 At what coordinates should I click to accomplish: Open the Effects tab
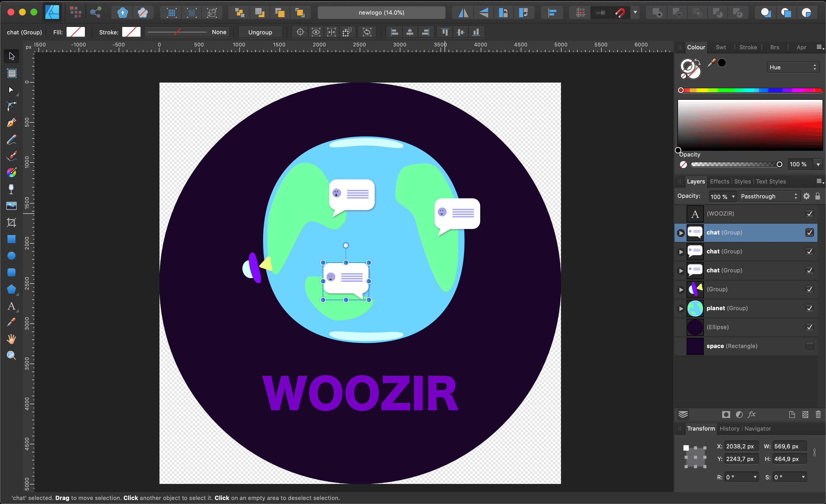[x=719, y=182]
